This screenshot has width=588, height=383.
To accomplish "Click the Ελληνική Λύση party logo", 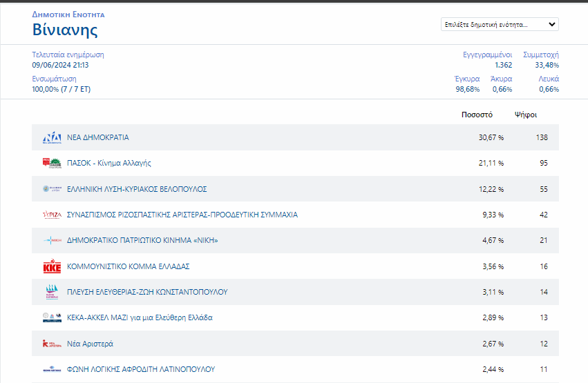I will (52, 188).
